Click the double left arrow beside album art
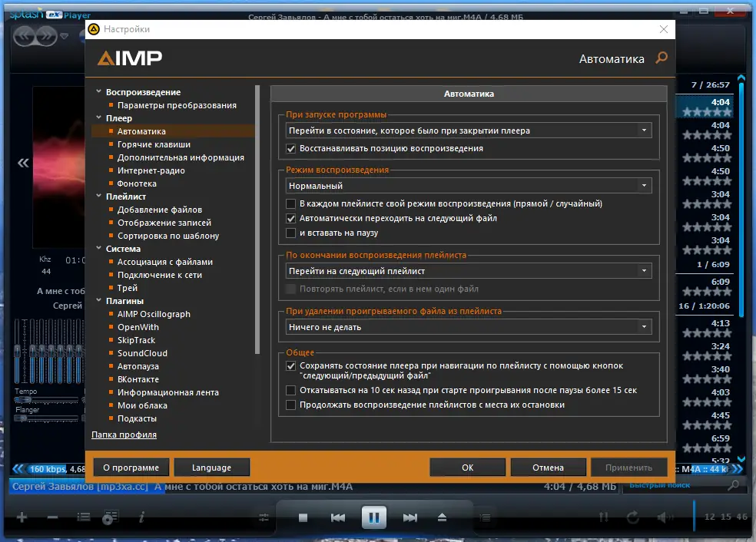Screen dimensions: 756x542 23,163
